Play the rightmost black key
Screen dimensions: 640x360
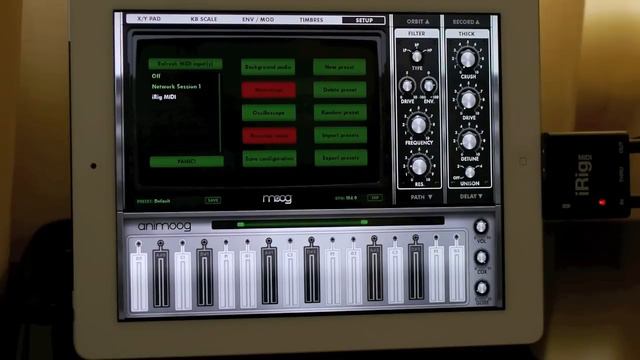point(416,273)
